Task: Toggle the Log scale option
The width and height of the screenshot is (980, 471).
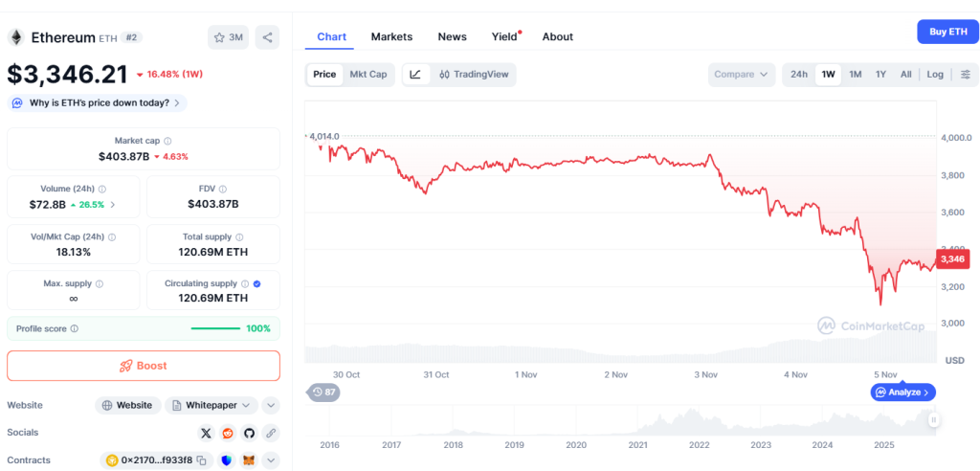Action: (935, 74)
